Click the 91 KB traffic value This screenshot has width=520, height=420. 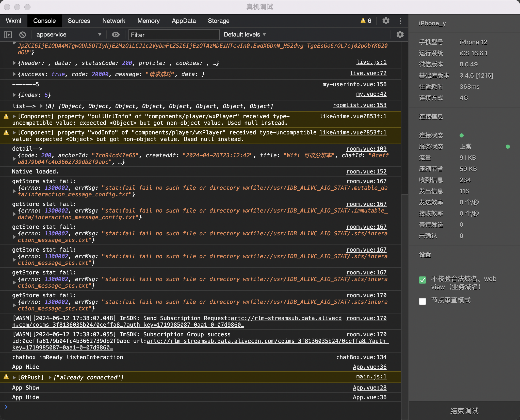pyautogui.click(x=468, y=158)
